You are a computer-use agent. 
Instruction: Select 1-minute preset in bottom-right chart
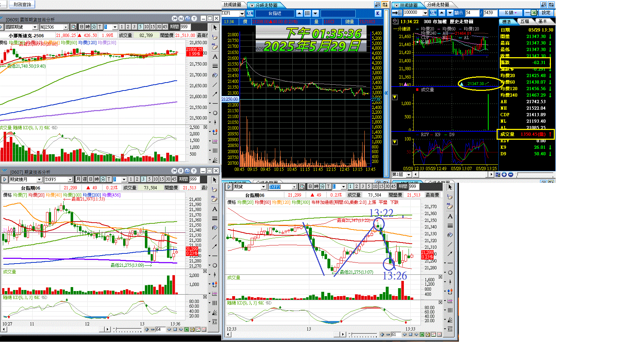pyautogui.click(x=350, y=186)
